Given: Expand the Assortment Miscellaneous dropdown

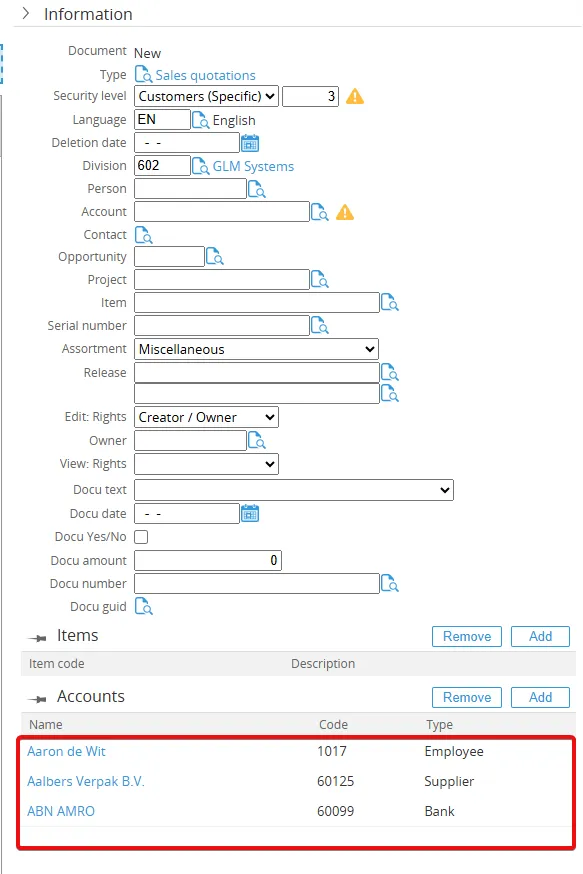Looking at the screenshot, I should click(x=256, y=349).
